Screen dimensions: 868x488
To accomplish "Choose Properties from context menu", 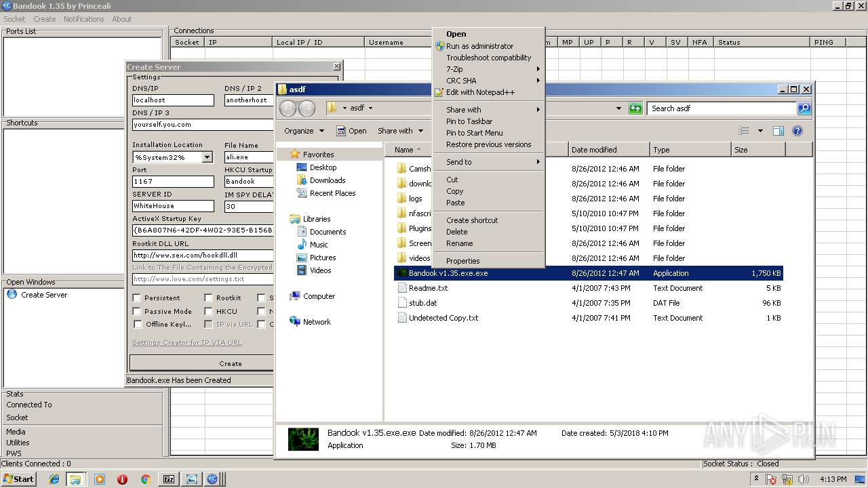I will tap(488, 261).
